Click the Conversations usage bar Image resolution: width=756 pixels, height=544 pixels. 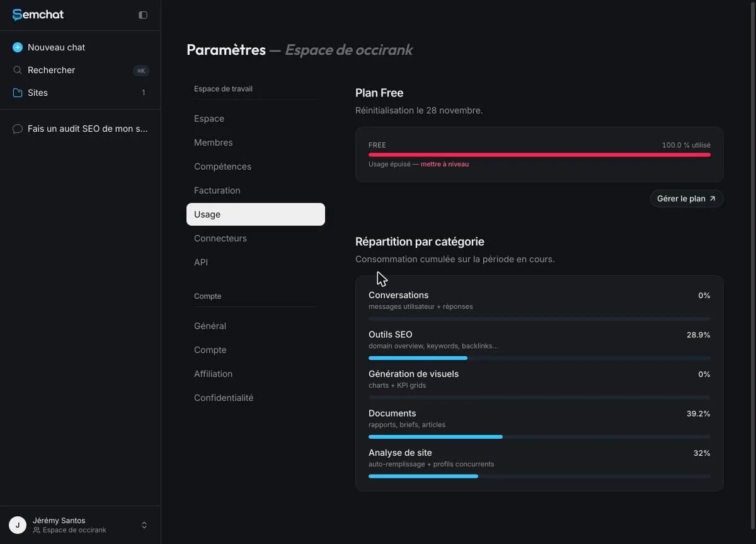[539, 319]
